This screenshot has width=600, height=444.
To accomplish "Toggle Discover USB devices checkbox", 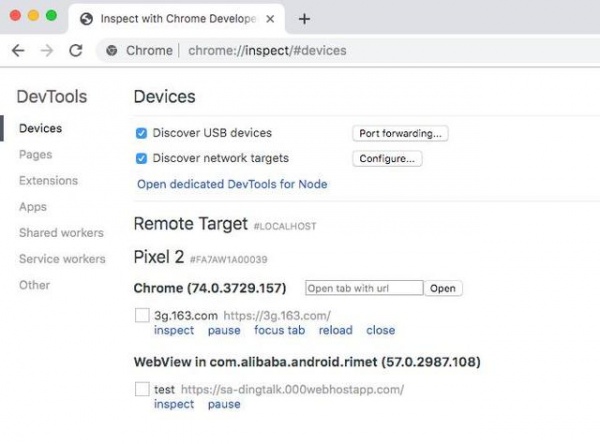I will 141,133.
